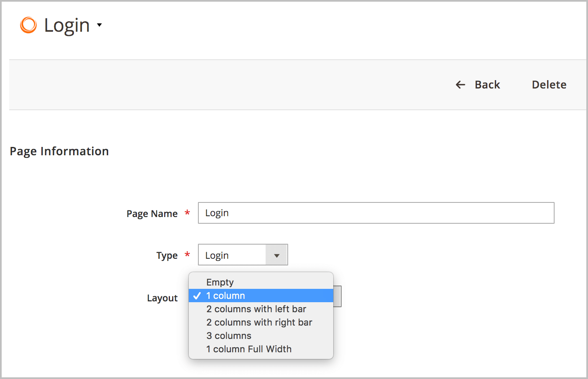588x379 pixels.
Task: Select '1 column Full Width' layout
Action: click(249, 349)
